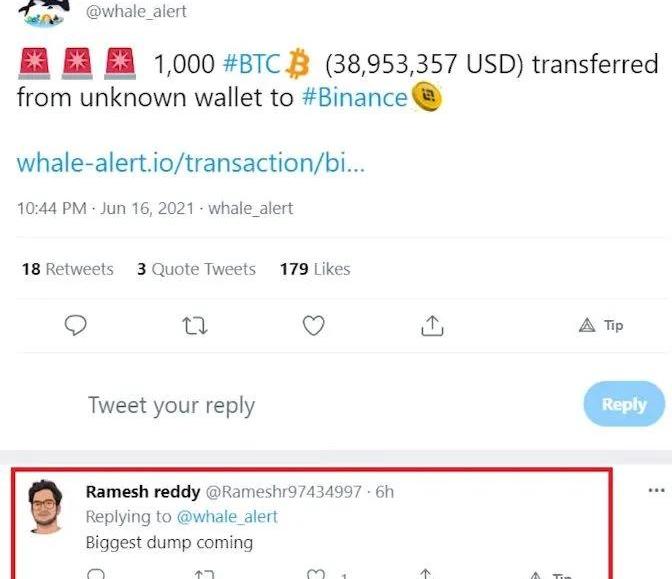
Task: Click the @whale_alert mention in the reply
Action: [x=227, y=517]
